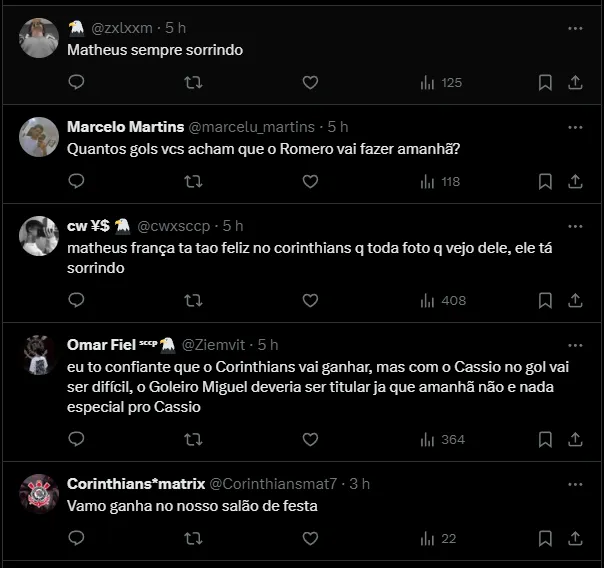The height and width of the screenshot is (568, 604).
Task: Reply to Omar Fiel's tweet about Cassio
Action: [x=77, y=439]
